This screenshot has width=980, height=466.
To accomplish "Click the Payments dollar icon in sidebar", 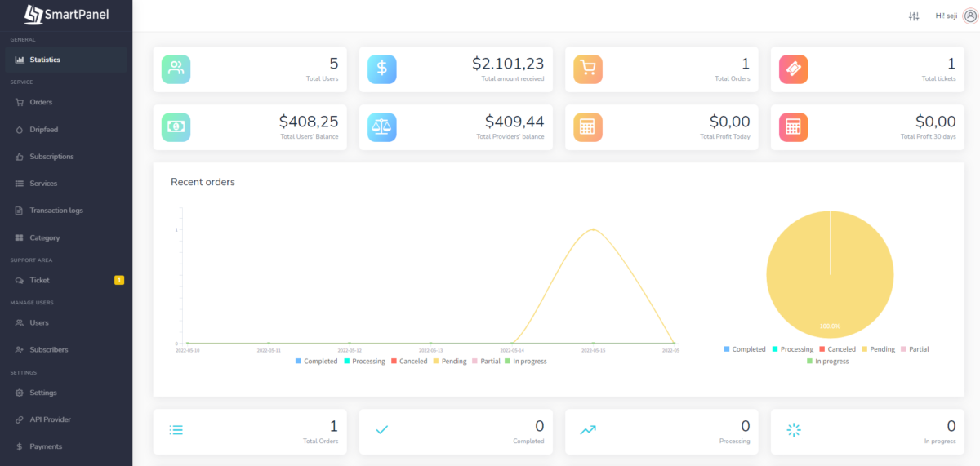I will 20,446.
